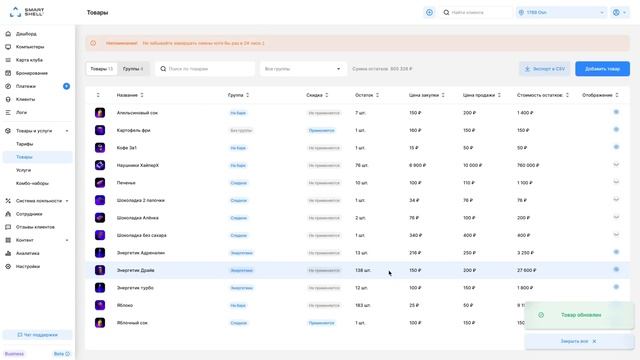Click the blue Платежи notification badge
Image resolution: width=640 pixels, height=360 pixels.
click(x=67, y=86)
